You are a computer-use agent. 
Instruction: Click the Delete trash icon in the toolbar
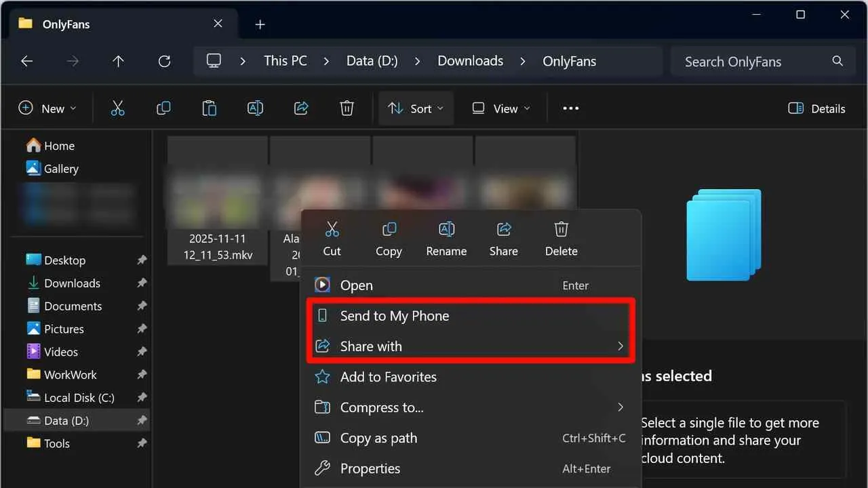tap(347, 108)
